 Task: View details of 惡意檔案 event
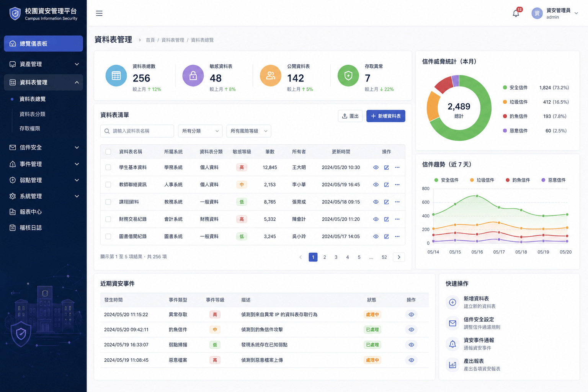point(411,360)
